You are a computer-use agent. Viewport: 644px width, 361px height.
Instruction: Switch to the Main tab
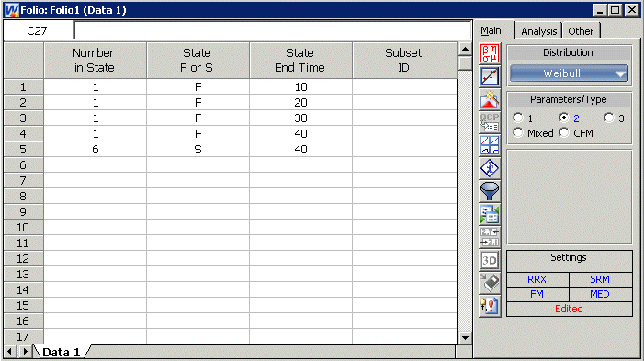point(491,31)
